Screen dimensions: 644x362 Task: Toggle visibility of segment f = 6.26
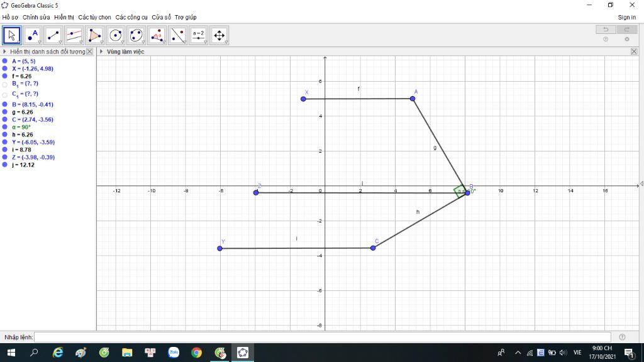[5, 76]
